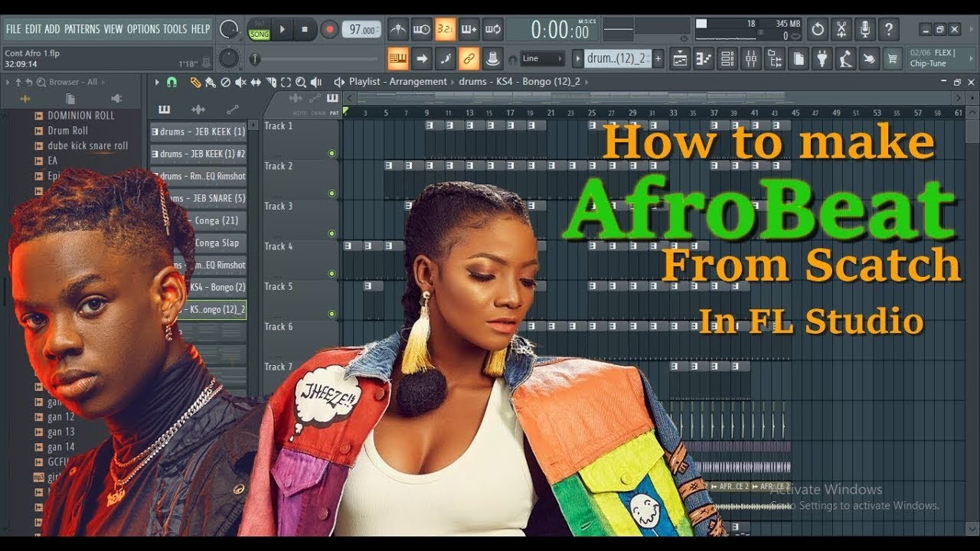
Task: Mute Track 2 with its green light
Action: [332, 194]
